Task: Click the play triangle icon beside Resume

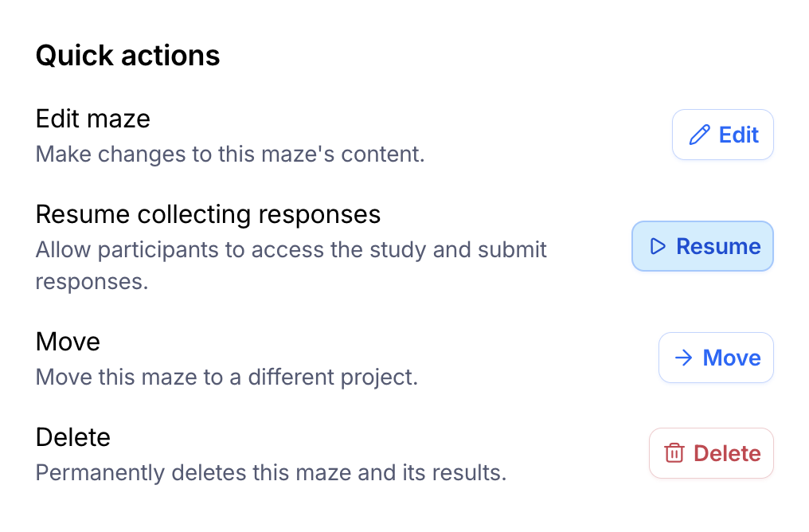Action: coord(658,247)
